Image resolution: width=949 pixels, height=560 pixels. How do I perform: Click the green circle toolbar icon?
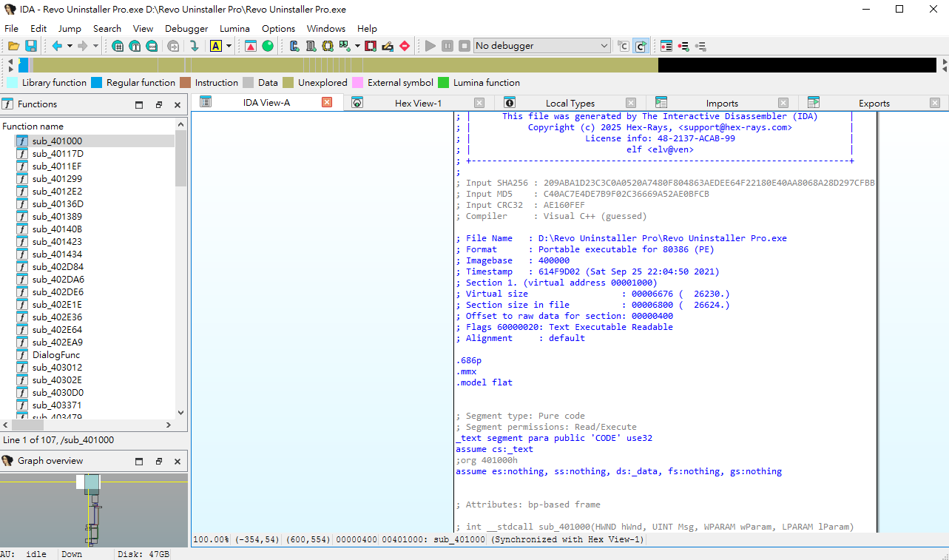tap(268, 46)
